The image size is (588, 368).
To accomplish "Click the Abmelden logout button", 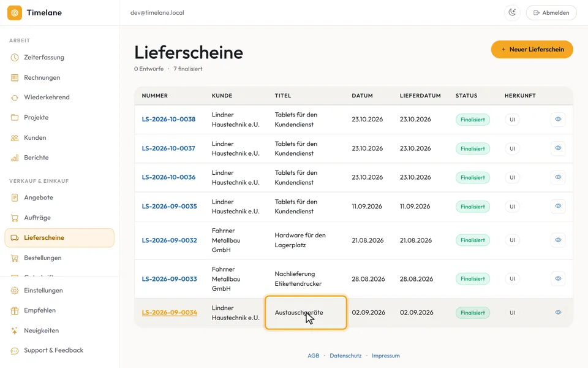I will pos(551,12).
